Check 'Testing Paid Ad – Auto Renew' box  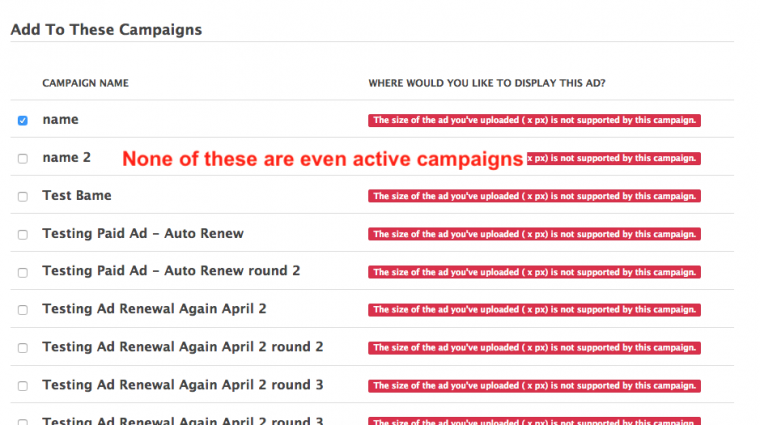click(x=22, y=235)
